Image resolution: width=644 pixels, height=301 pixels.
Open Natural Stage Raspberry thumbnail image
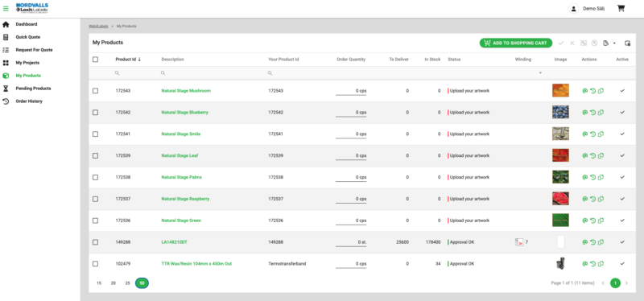(x=560, y=199)
